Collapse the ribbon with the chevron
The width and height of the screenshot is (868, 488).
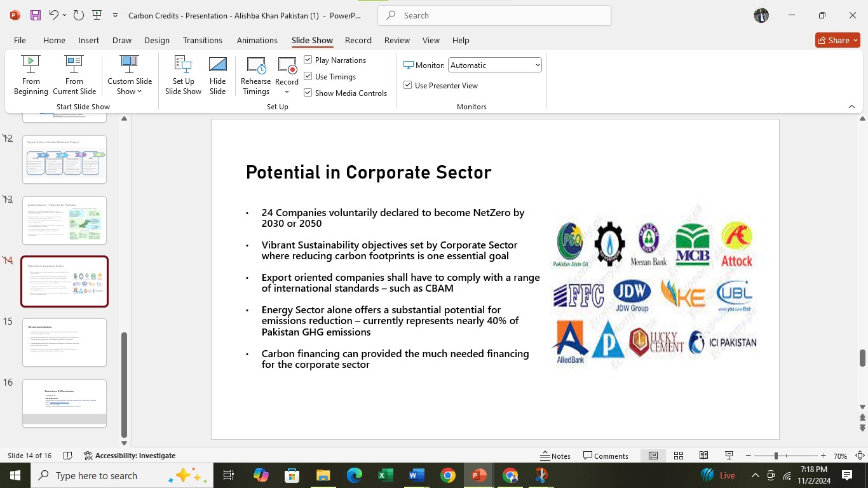[851, 107]
